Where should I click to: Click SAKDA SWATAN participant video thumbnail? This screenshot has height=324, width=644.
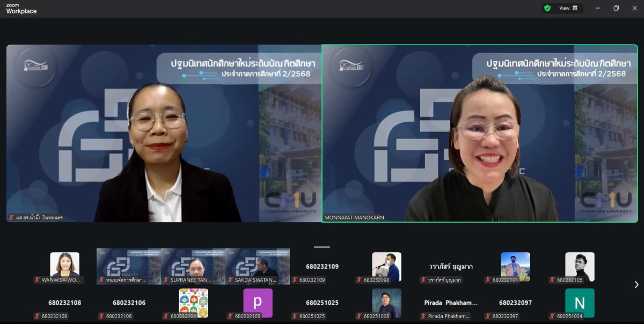(258, 266)
